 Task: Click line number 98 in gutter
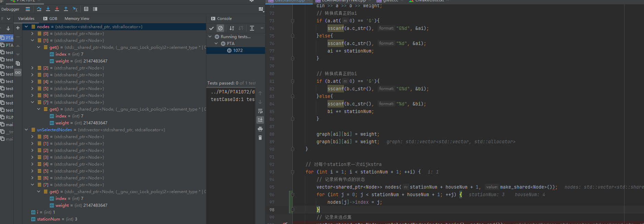tap(272, 210)
